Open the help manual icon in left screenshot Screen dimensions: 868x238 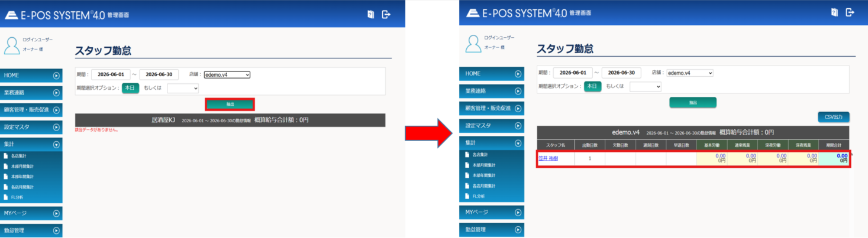tap(371, 14)
